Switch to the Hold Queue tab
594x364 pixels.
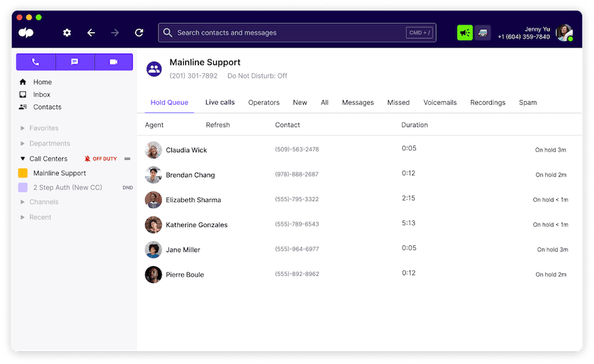coord(169,102)
